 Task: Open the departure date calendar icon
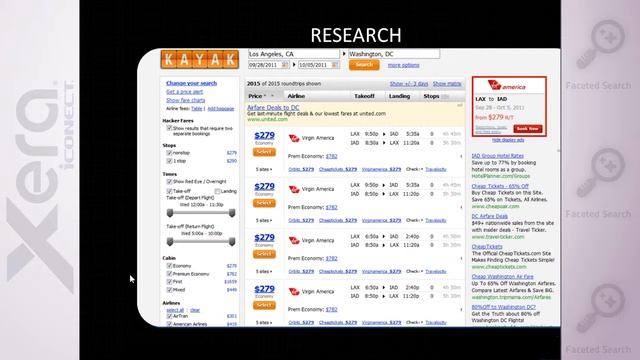pos(285,64)
